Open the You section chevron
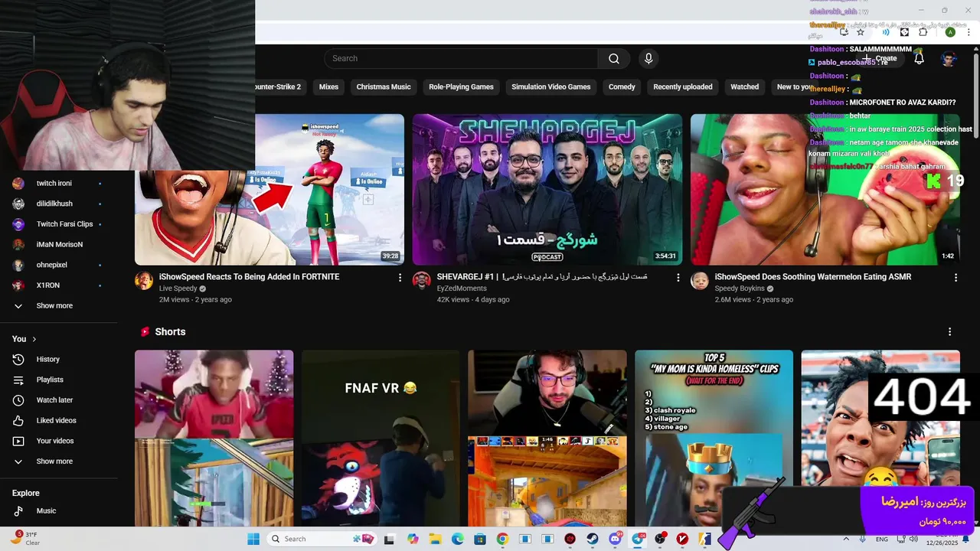Screen dimensions: 980x551 tap(34, 339)
